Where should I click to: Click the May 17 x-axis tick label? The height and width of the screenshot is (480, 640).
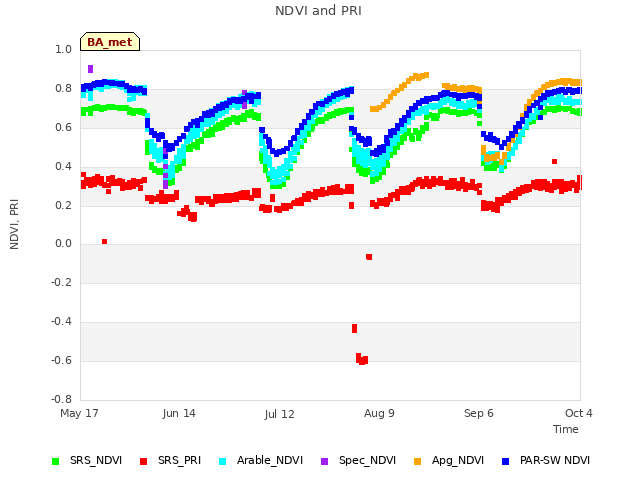(x=79, y=413)
